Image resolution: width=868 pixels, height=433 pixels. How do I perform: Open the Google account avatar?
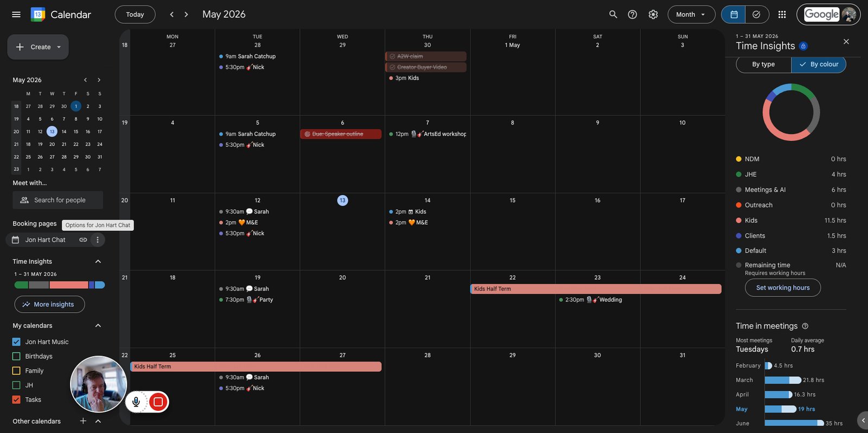(849, 15)
